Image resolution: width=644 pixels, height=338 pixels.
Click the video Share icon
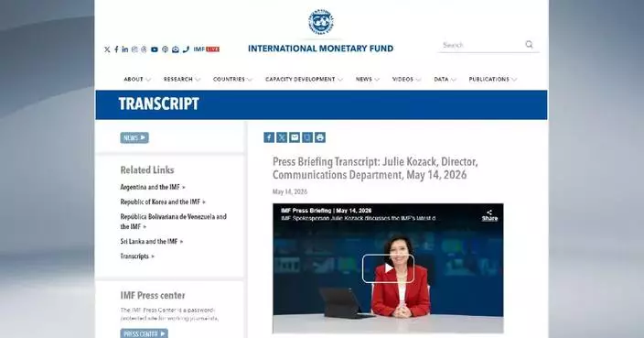(489, 215)
